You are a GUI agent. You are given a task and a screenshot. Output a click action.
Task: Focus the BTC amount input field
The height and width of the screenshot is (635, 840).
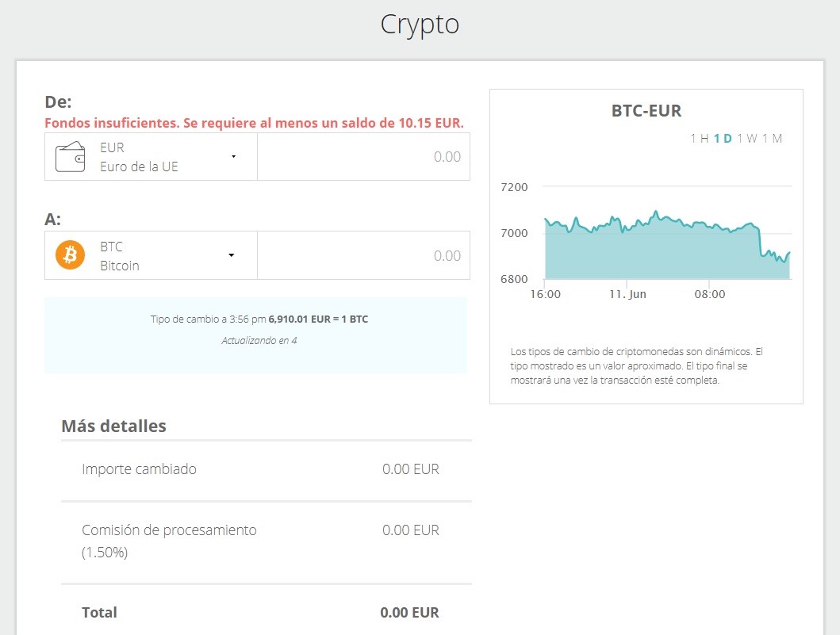tap(363, 255)
